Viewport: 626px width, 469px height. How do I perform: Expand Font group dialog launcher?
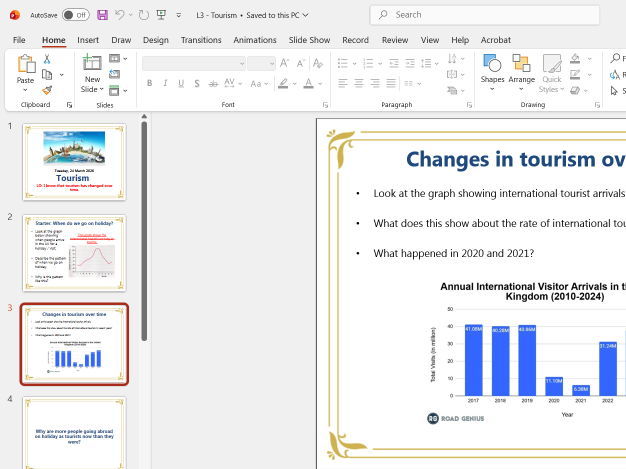326,104
